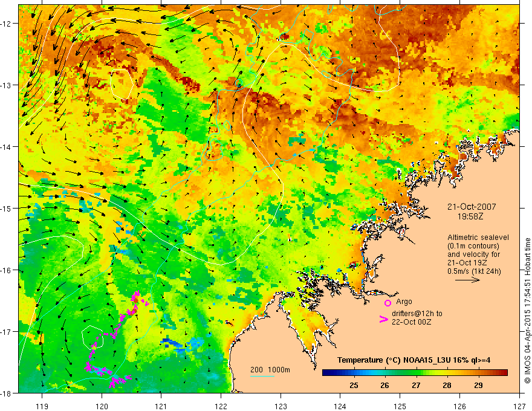Click the '21-Oct-2007' date label
Image resolution: width=532 pixels, height=411 pixels.
pos(472,207)
